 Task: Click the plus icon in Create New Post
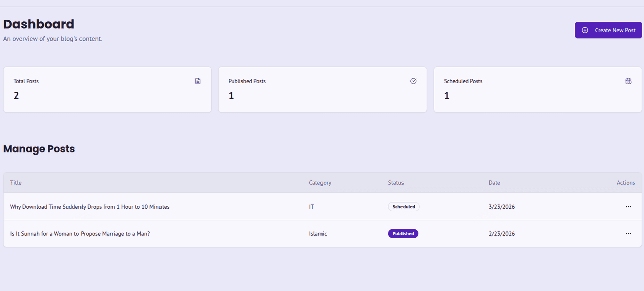pyautogui.click(x=585, y=30)
